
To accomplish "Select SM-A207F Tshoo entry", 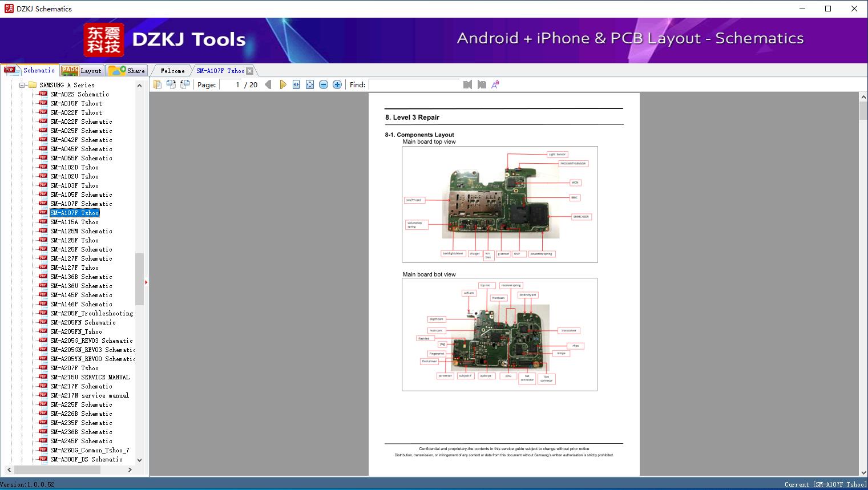I will (74, 368).
